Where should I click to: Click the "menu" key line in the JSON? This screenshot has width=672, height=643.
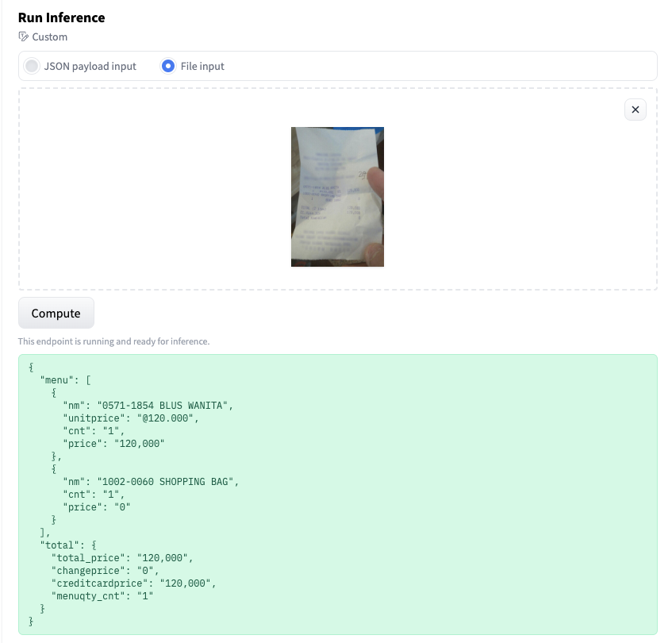click(67, 380)
